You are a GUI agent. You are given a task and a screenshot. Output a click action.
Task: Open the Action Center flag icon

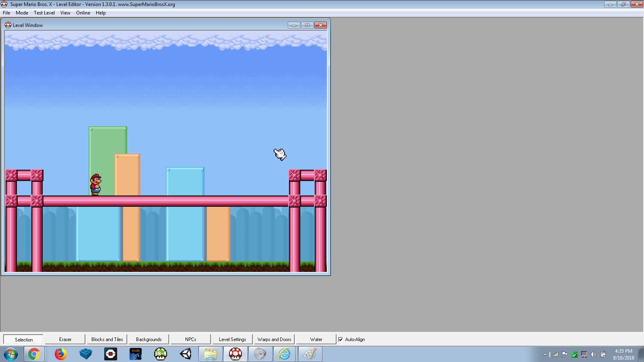565,354
